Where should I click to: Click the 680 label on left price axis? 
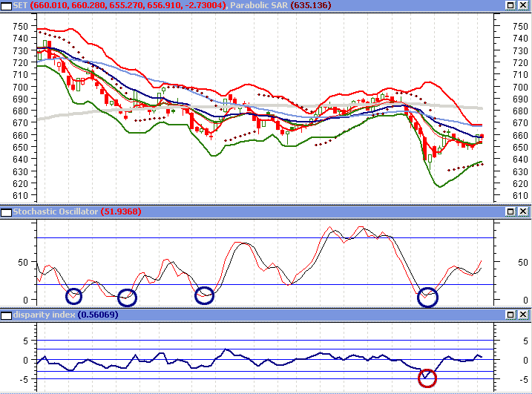(20, 111)
